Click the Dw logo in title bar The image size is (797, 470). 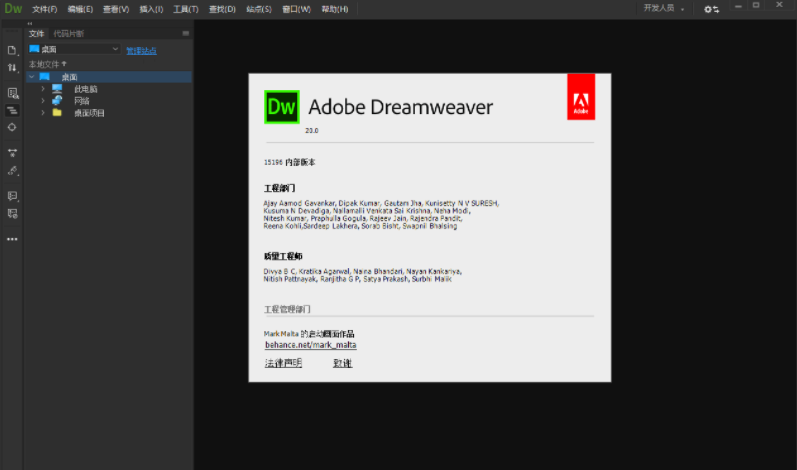[13, 9]
